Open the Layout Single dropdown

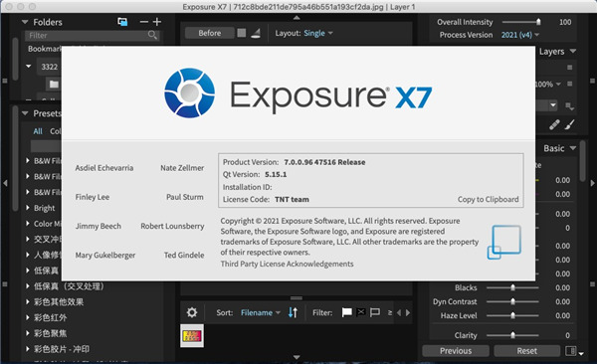point(318,33)
